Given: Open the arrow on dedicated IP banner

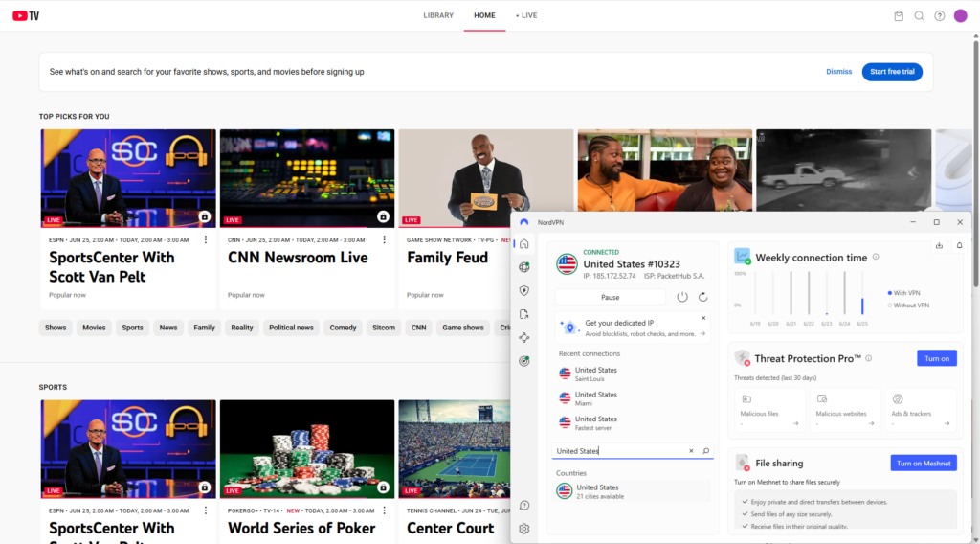Looking at the screenshot, I should [703, 334].
